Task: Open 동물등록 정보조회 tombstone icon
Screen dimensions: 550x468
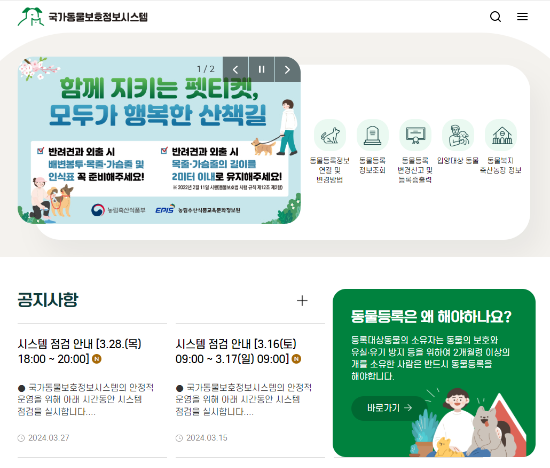Action: point(373,135)
